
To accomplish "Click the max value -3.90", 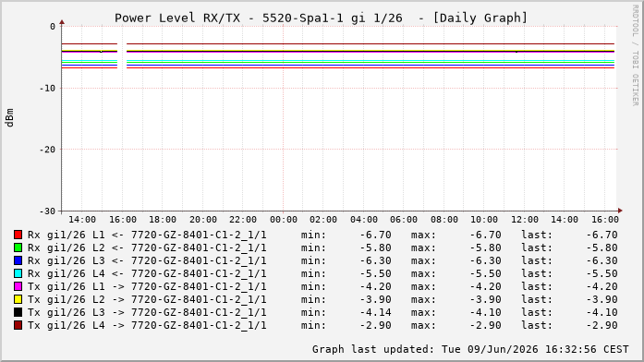I will tap(485, 299).
